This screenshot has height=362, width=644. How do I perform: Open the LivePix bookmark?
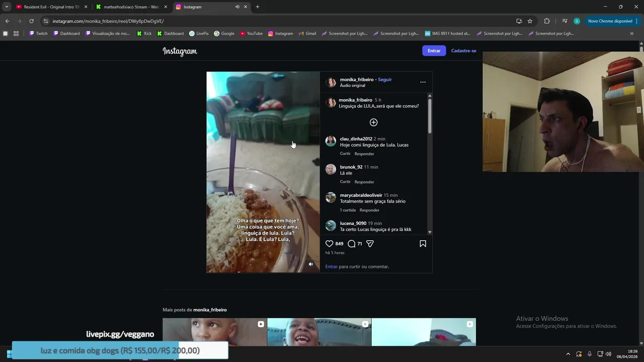[199, 33]
